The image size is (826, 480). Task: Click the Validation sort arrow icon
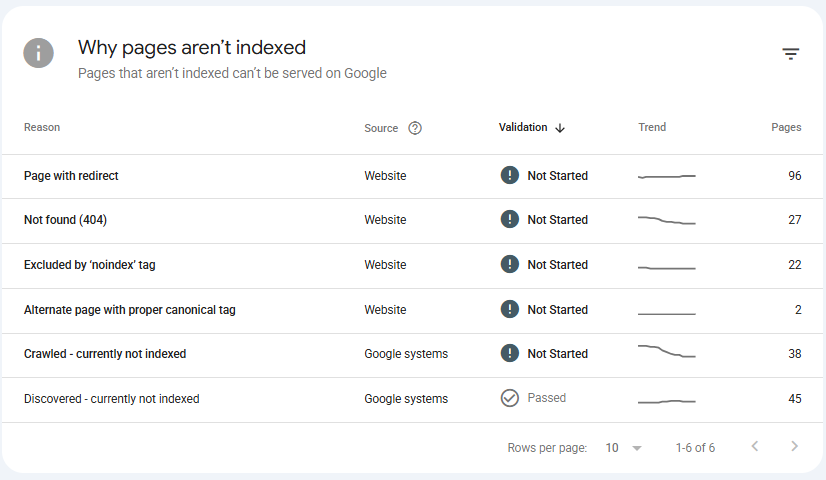(x=560, y=128)
